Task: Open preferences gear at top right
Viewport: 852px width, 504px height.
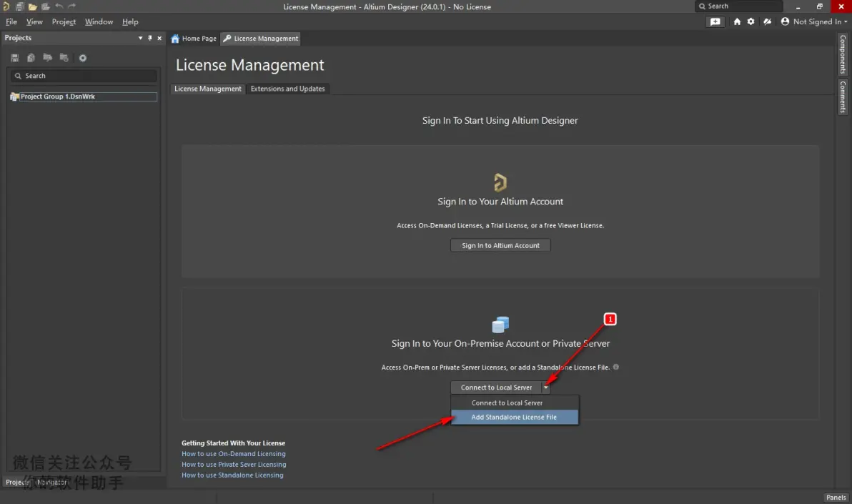Action: coord(751,21)
